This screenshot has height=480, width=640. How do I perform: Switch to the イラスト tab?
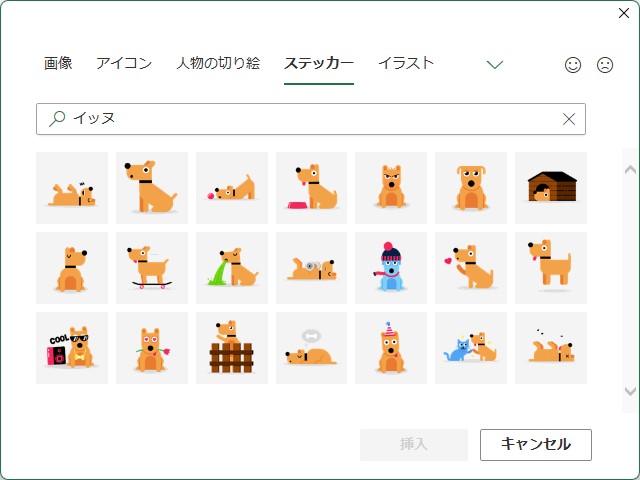(x=406, y=63)
